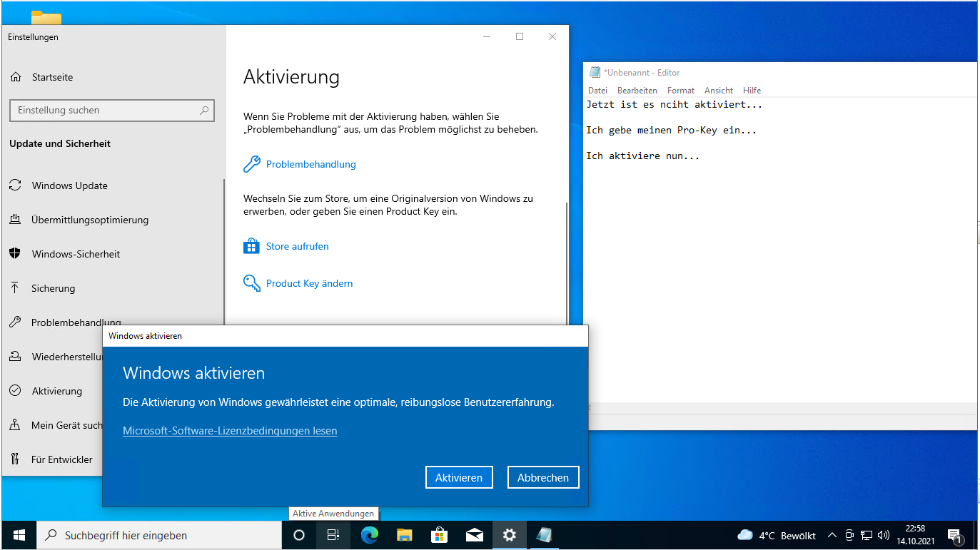Click the Store bag icon beside Store aufrufen

click(x=251, y=246)
